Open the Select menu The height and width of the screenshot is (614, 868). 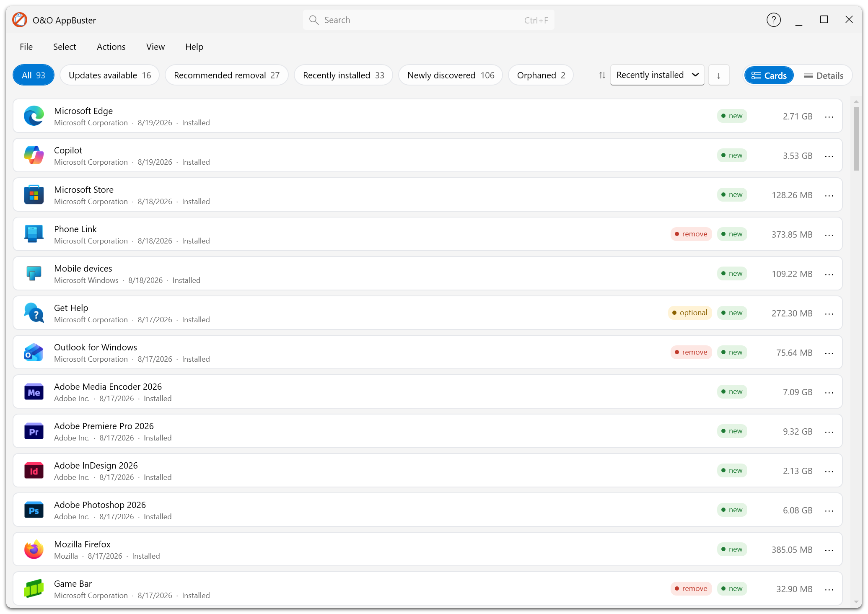[x=65, y=47]
